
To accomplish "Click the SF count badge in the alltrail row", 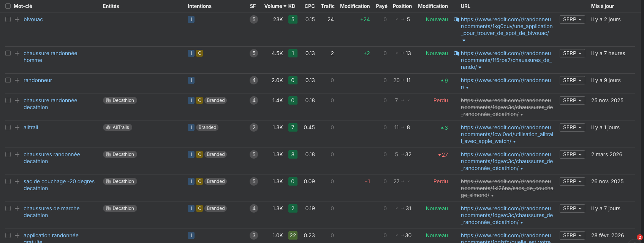I will pyautogui.click(x=254, y=127).
